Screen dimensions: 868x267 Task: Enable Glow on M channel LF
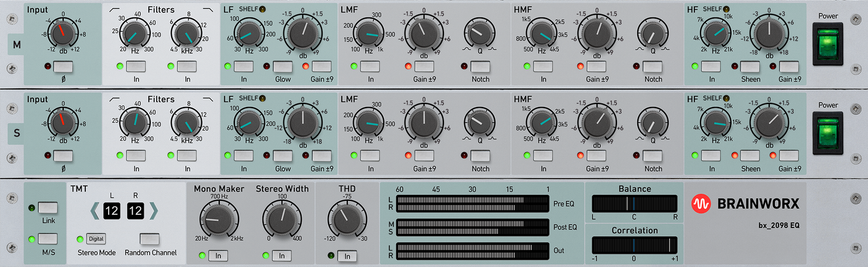click(x=283, y=67)
